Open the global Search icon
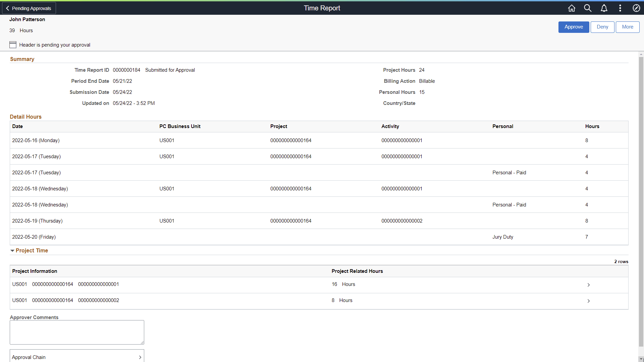 pos(588,8)
